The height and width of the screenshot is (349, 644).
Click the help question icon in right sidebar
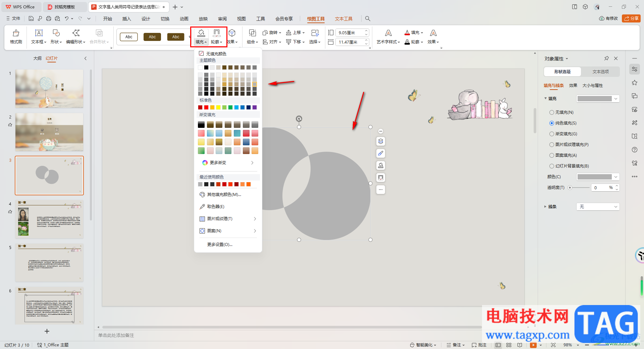click(x=634, y=150)
